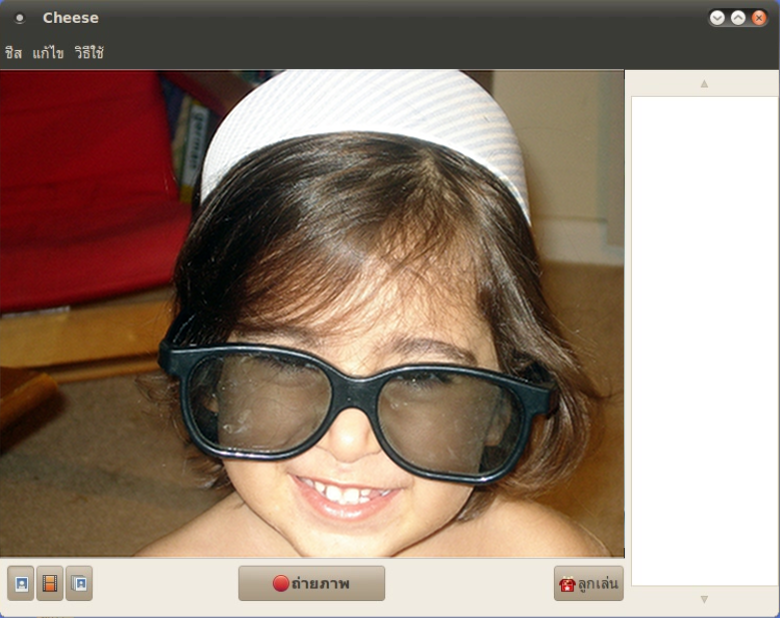Click the empty photo thumbnail list

click(x=704, y=341)
